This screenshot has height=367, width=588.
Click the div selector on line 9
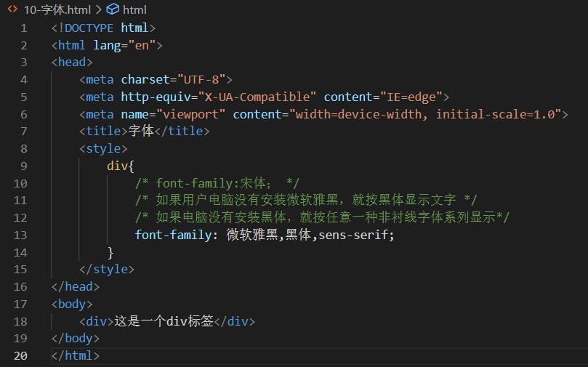(x=117, y=166)
